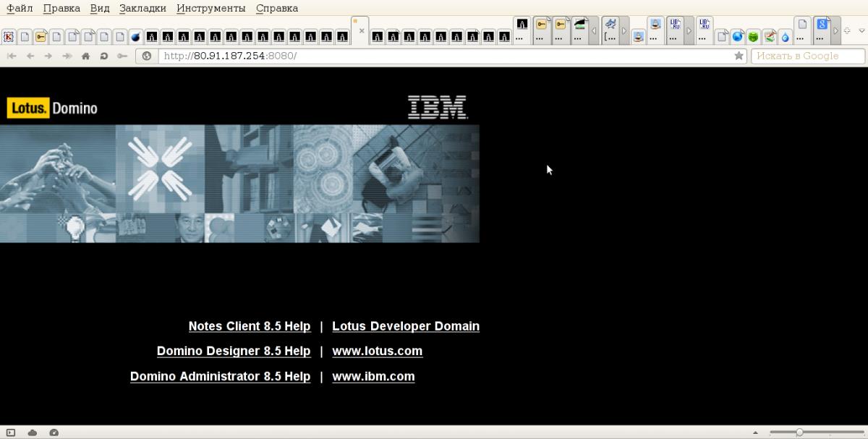
Task: Expand tab group arrow after first LIB.RU tab
Action: pyautogui.click(x=689, y=31)
